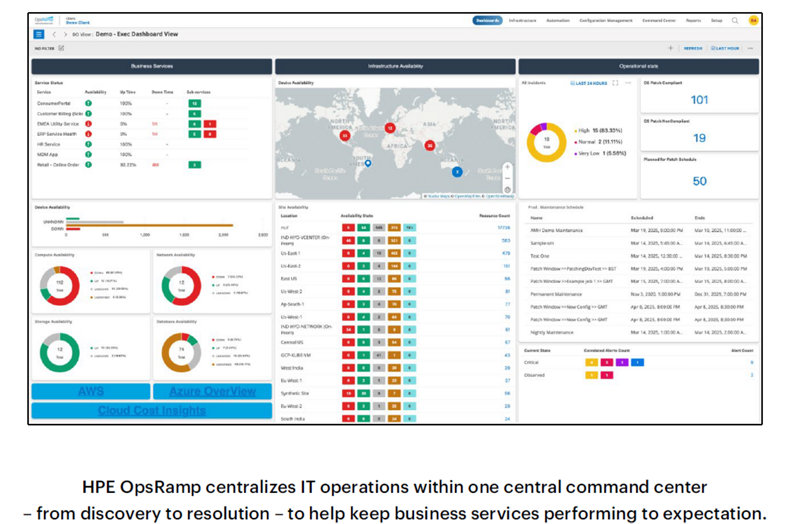Click 'Very Low' incidents legend entry
Viewport: 800px width, 524px height.
600,153
